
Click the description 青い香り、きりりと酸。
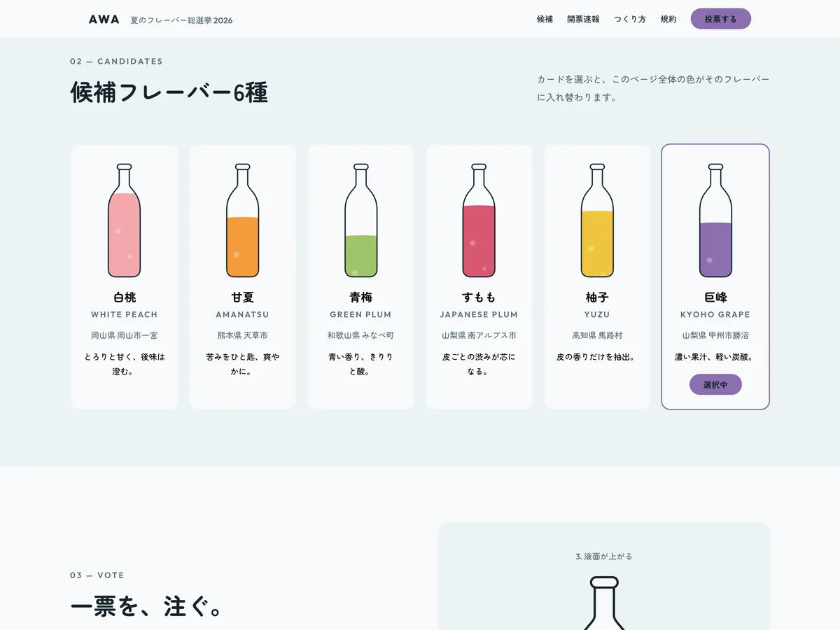(361, 364)
